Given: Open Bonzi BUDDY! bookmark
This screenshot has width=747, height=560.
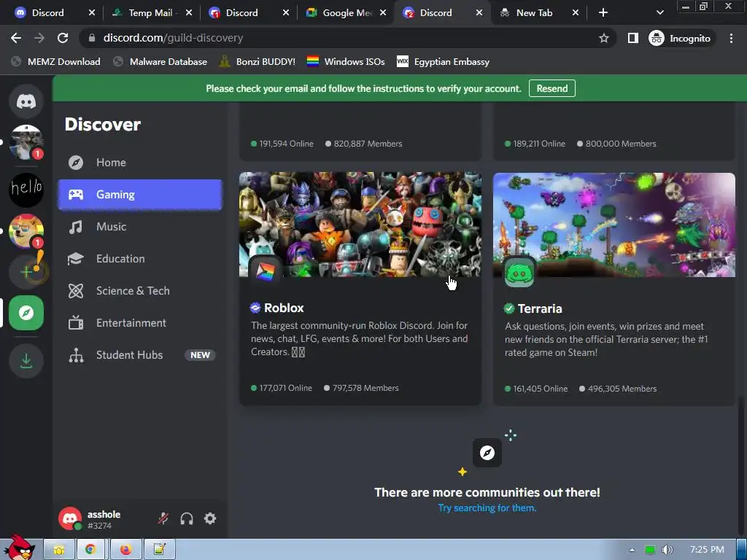Looking at the screenshot, I should pos(258,61).
